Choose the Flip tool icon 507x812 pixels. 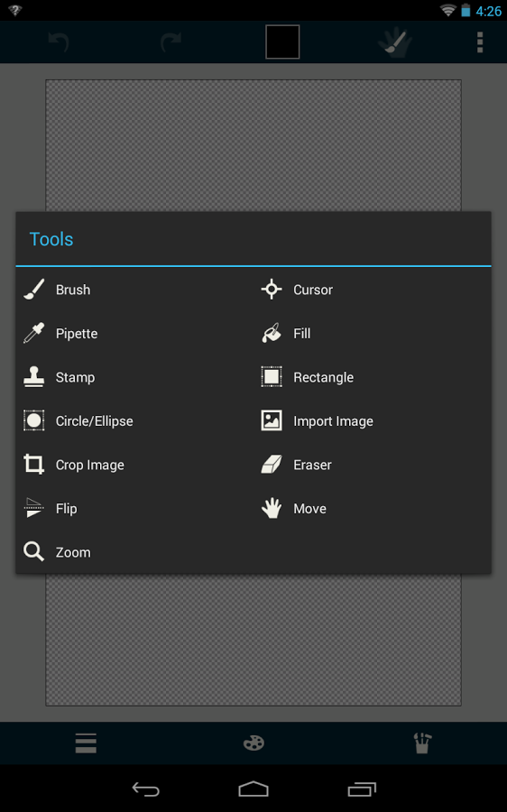coord(34,508)
